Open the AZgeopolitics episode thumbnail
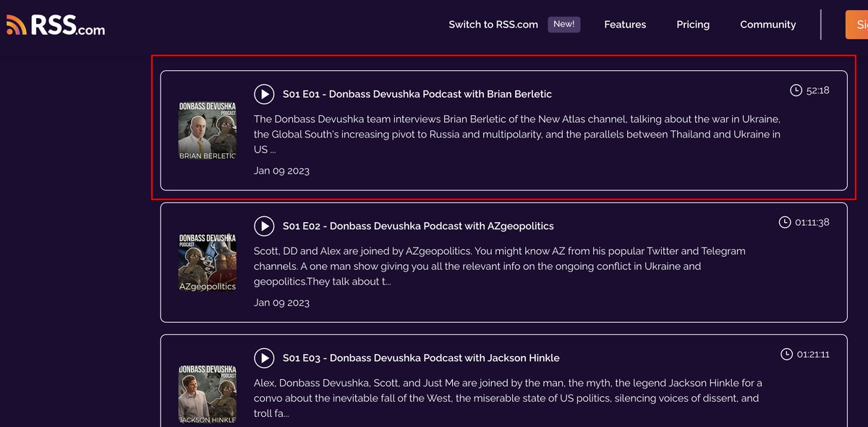This screenshot has width=868, height=427. click(208, 263)
